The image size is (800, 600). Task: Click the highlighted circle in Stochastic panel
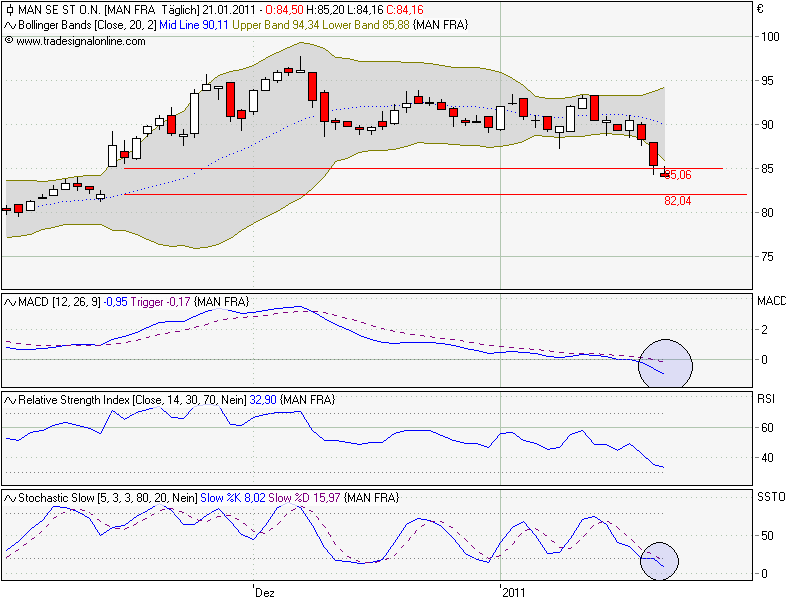pyautogui.click(x=659, y=561)
